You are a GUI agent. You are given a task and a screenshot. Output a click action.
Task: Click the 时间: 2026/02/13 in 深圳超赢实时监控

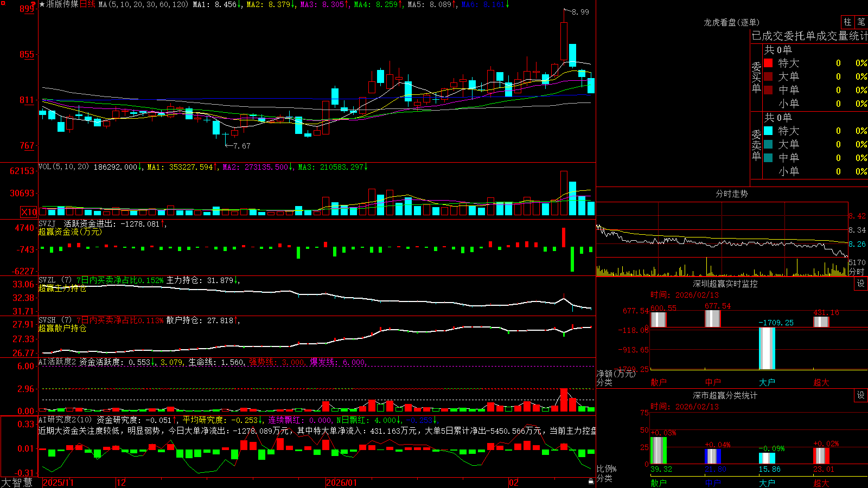685,295
